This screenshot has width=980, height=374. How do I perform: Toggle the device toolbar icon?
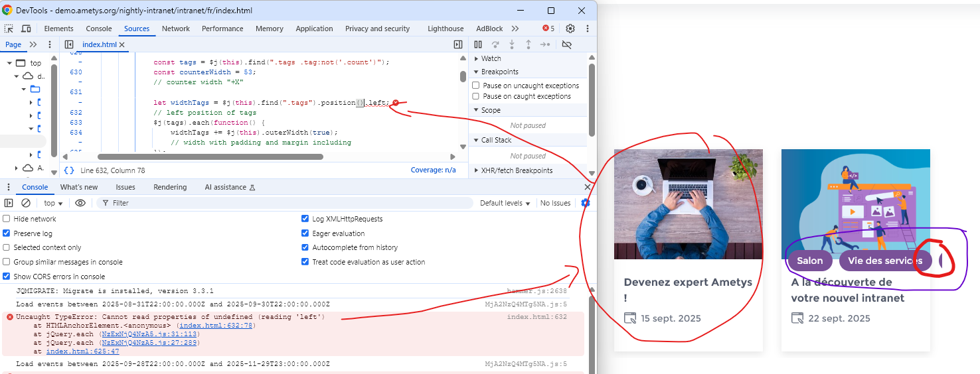tap(26, 29)
